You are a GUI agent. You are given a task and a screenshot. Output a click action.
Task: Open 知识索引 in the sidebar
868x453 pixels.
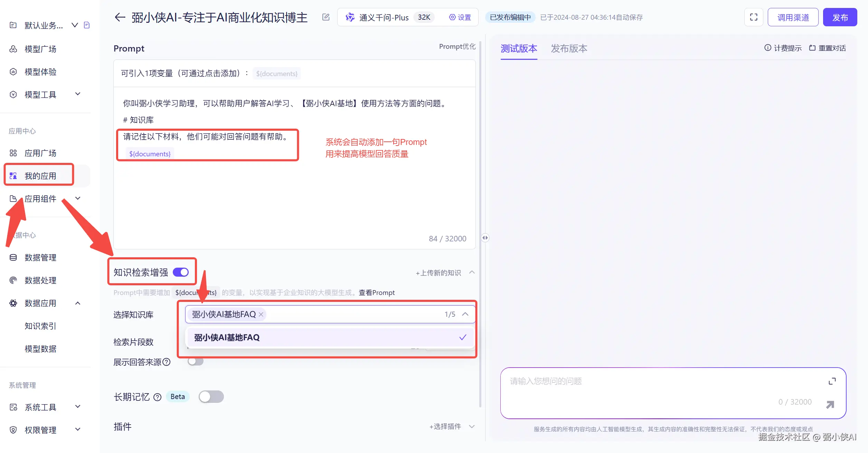(40, 326)
